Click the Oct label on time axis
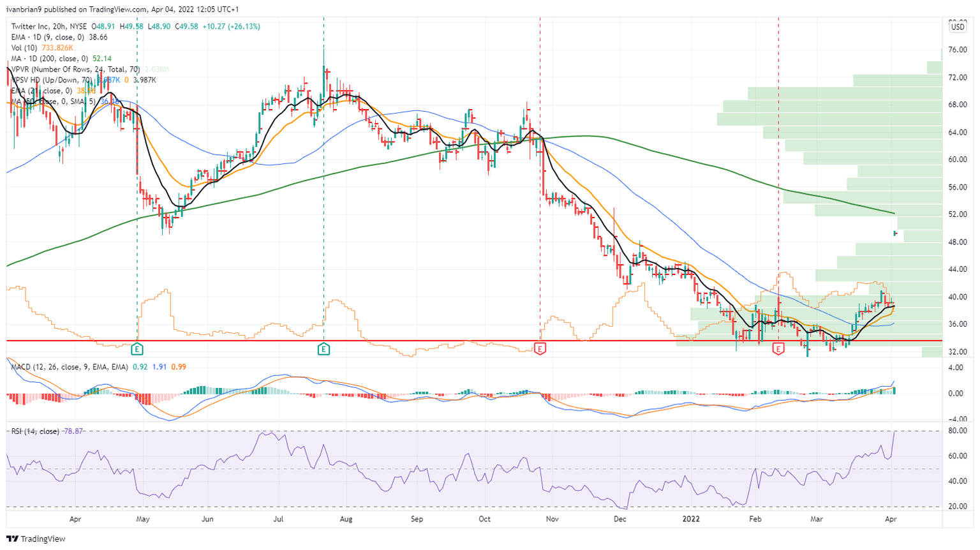Screen dimensions: 980x550 click(485, 519)
